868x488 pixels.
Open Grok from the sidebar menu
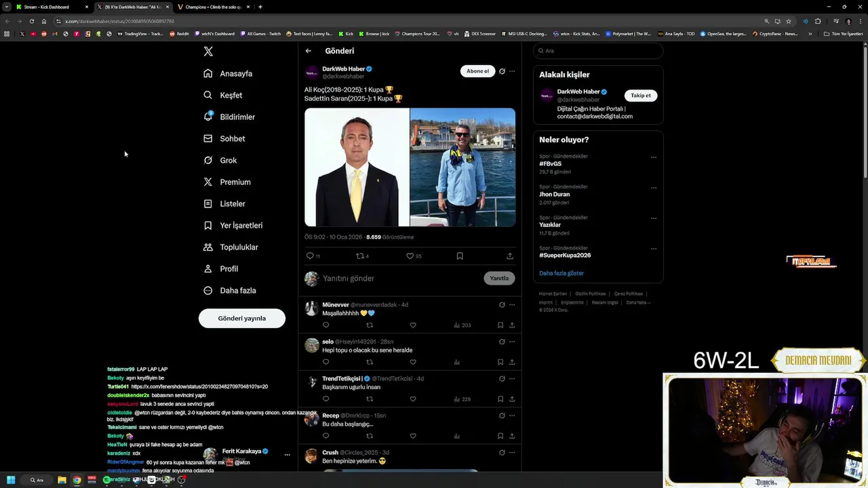click(x=220, y=160)
